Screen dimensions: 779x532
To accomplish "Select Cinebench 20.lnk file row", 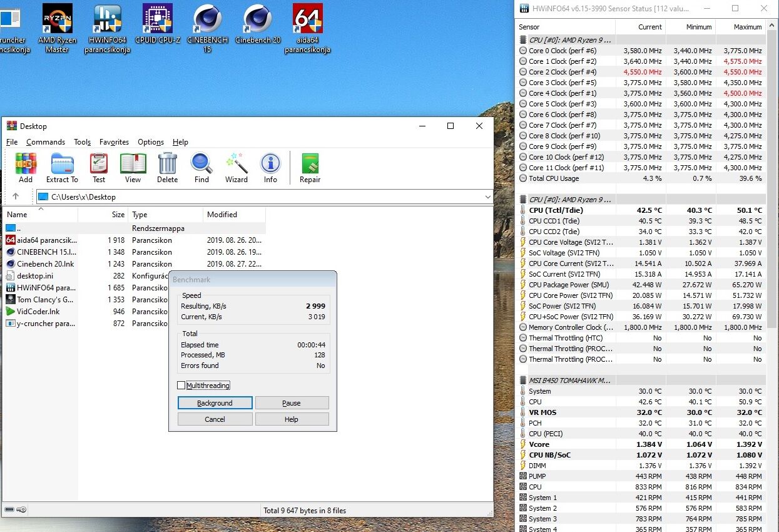I will (x=134, y=264).
